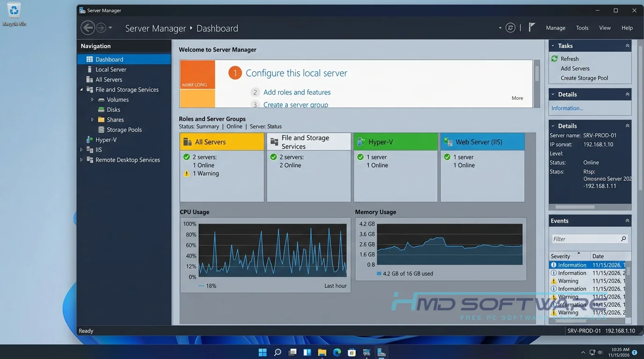Click the Events list vertical scrollbar
This screenshot has height=359, width=644.
[629, 289]
